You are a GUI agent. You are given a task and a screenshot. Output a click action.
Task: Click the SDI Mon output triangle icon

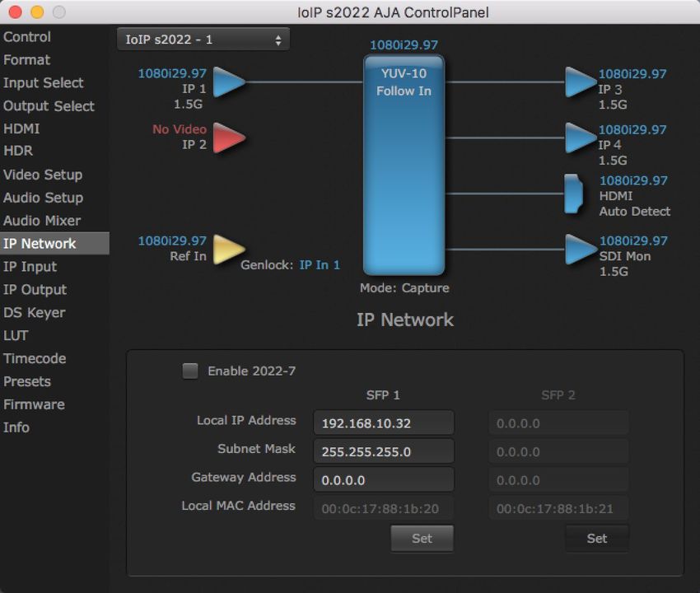tap(581, 250)
